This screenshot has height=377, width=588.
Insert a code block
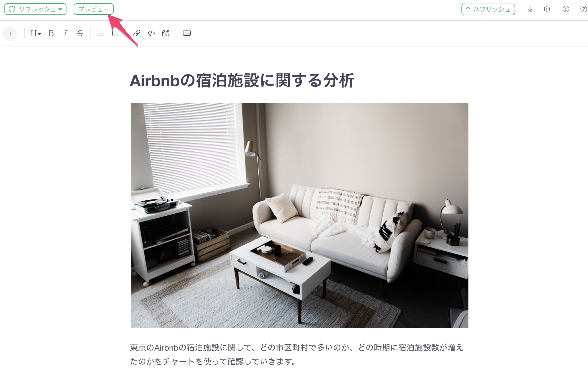coord(151,33)
